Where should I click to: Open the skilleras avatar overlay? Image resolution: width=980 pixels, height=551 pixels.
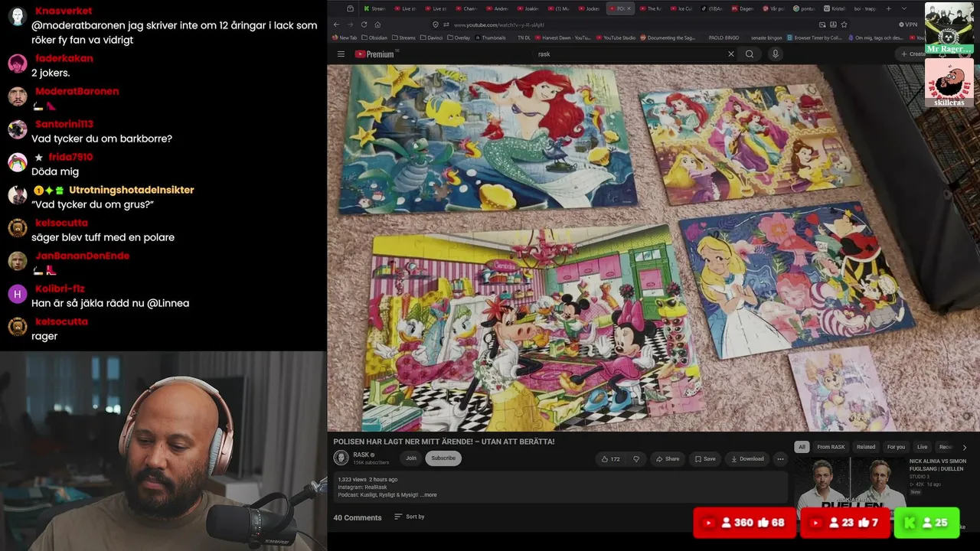pyautogui.click(x=949, y=83)
